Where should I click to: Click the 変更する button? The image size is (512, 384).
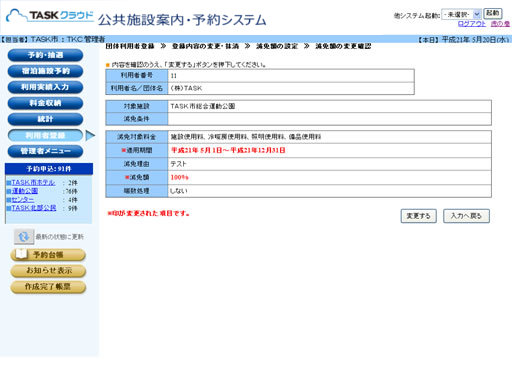pos(419,216)
